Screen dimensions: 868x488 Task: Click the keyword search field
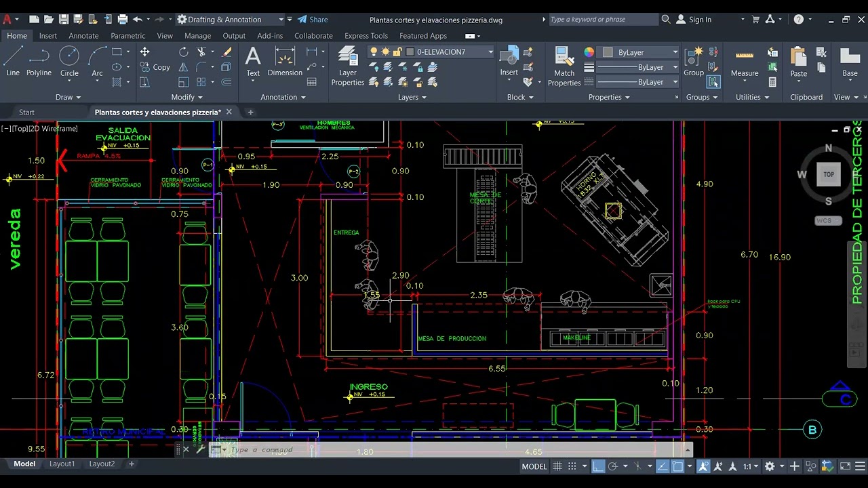coord(602,20)
